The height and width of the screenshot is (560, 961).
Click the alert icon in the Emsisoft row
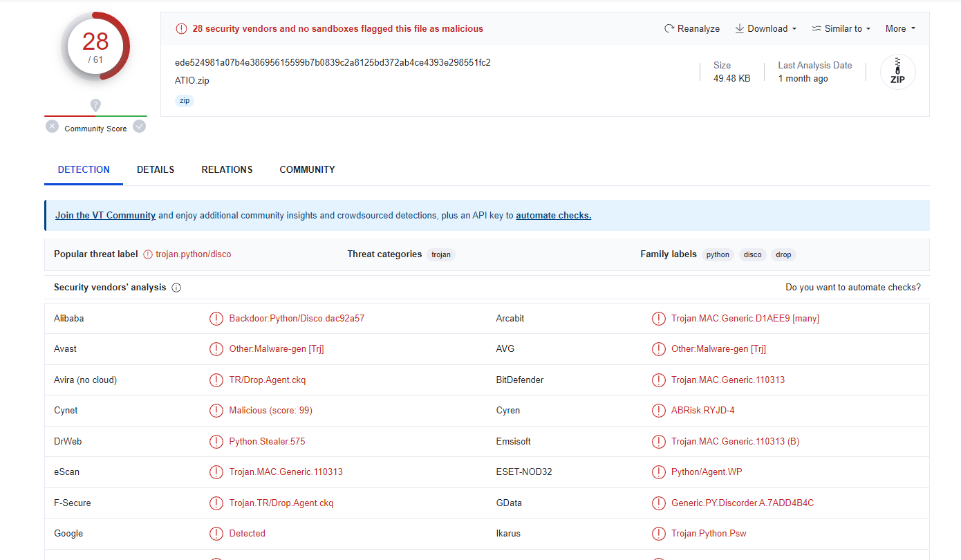point(659,441)
